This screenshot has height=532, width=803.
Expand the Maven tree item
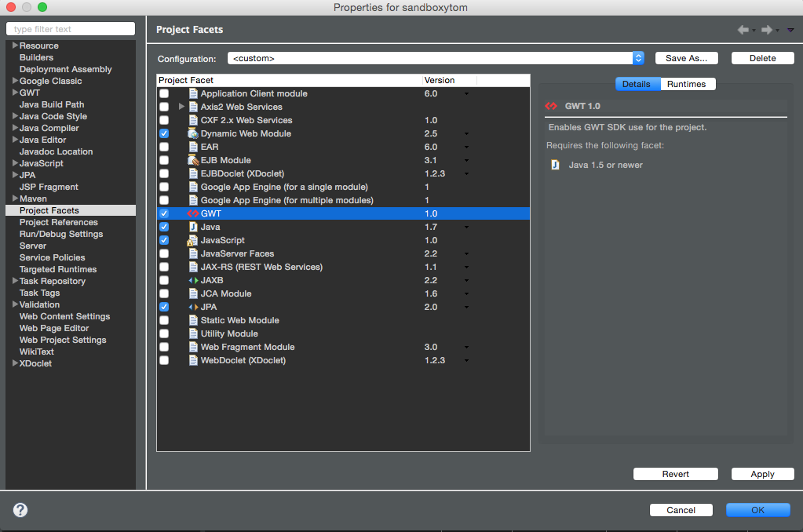(x=15, y=199)
